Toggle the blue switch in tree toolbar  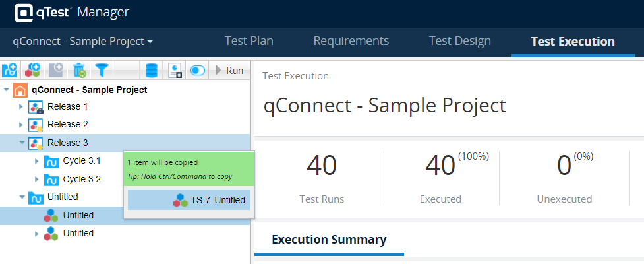click(197, 70)
